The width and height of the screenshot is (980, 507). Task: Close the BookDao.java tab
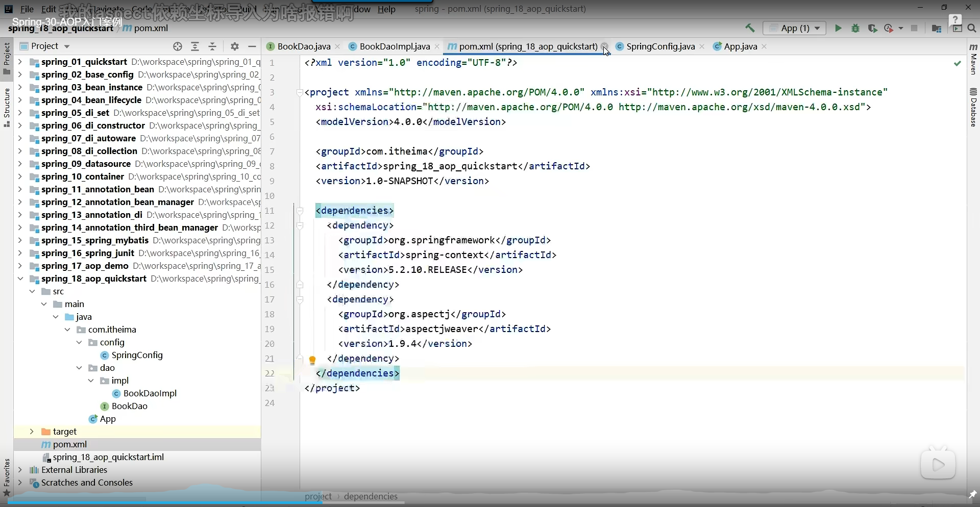click(x=337, y=46)
